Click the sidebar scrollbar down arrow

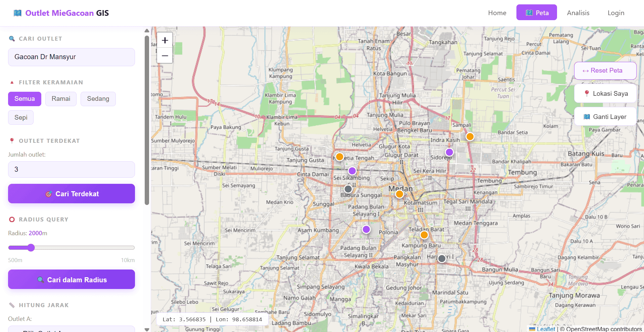(147, 329)
